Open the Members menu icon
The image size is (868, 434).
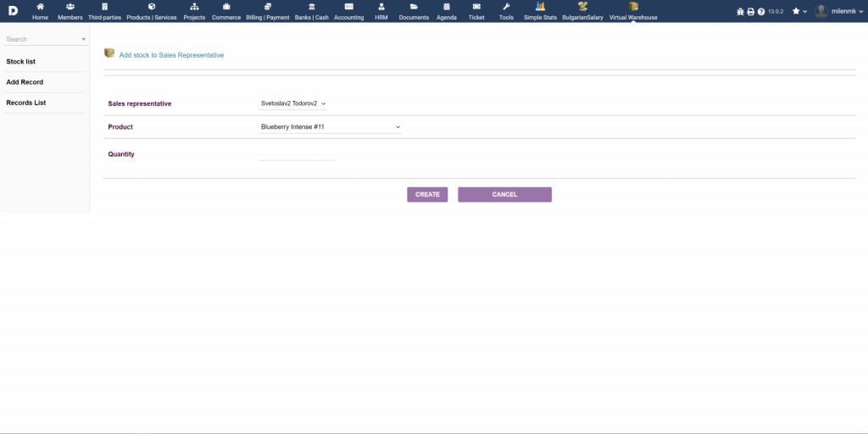[x=70, y=7]
